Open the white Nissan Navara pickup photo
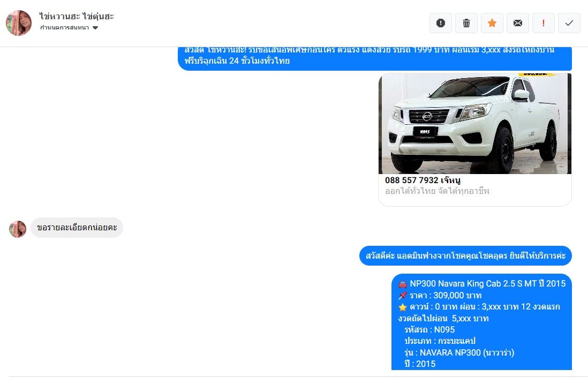This screenshot has width=588, height=377. [x=475, y=123]
